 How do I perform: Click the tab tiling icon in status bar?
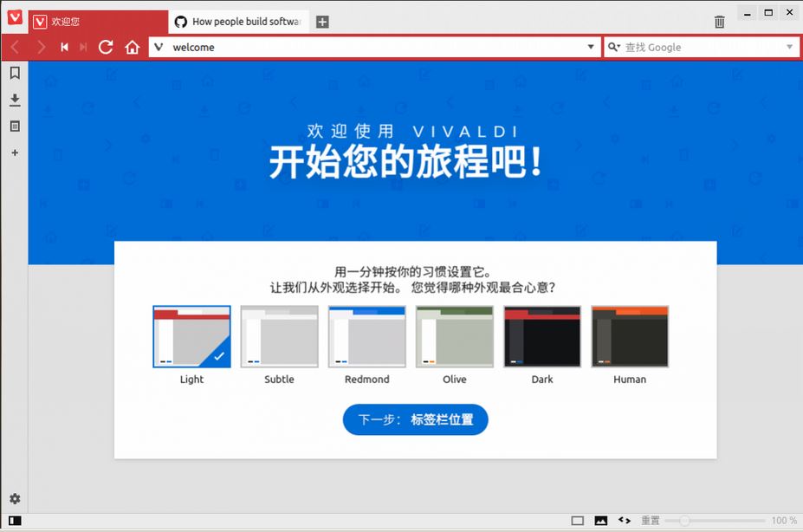click(x=577, y=521)
